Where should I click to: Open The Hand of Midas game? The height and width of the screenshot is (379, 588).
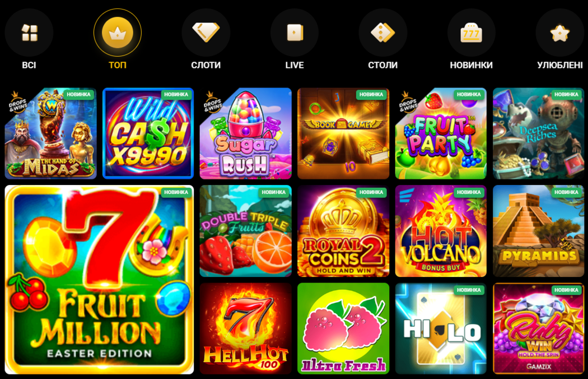[x=50, y=133]
